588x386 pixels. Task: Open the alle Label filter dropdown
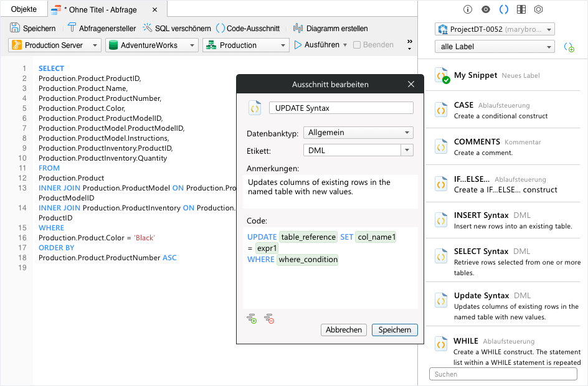(x=495, y=47)
